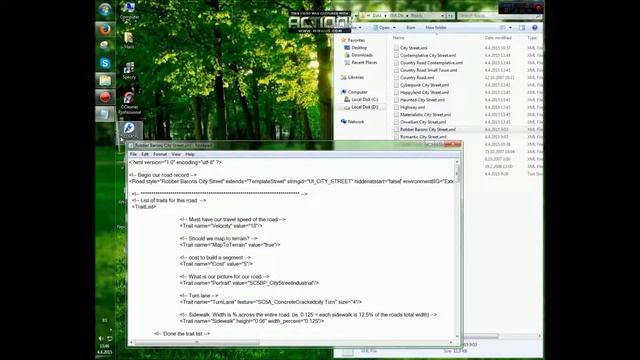Click the red record taskbar icon

pyautogui.click(x=105, y=97)
